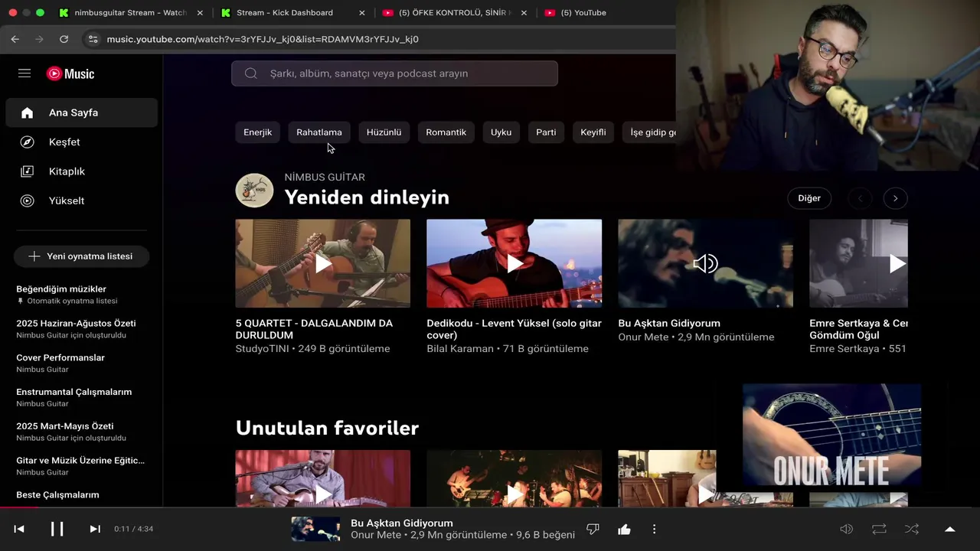This screenshot has height=551, width=980.
Task: Open the hamburger guide menu icon
Action: coord(24,73)
